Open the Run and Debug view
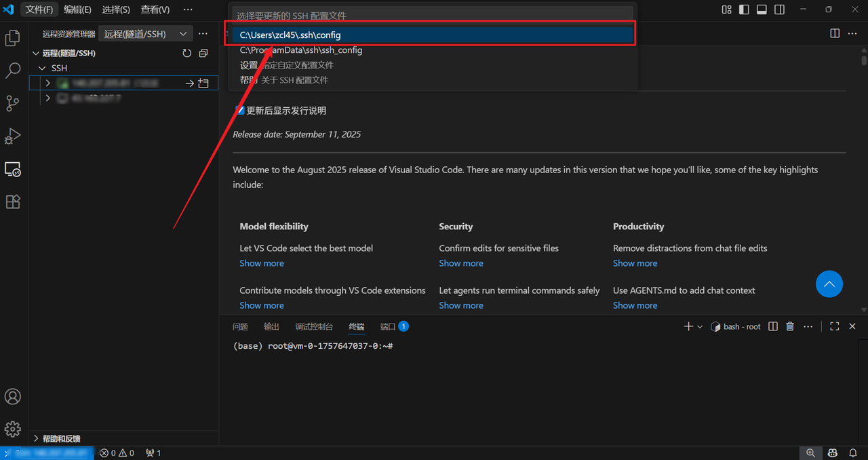 12,136
